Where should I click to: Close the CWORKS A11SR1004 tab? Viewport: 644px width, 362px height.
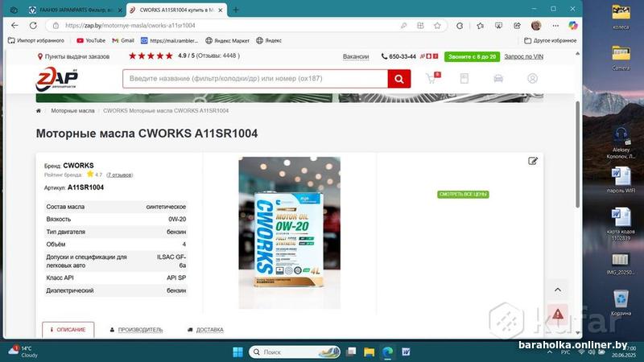[x=220, y=10]
